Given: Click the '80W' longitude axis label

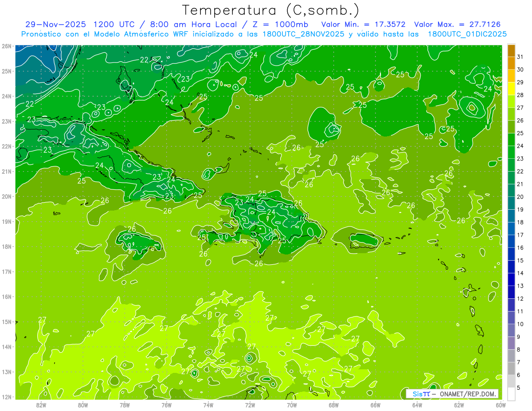Looking at the screenshot, I should pyautogui.click(x=83, y=405).
